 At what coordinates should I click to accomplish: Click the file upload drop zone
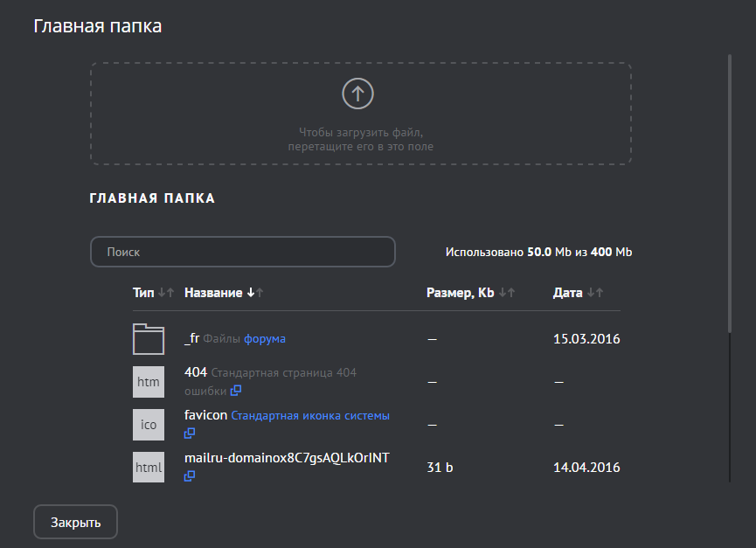(x=360, y=114)
